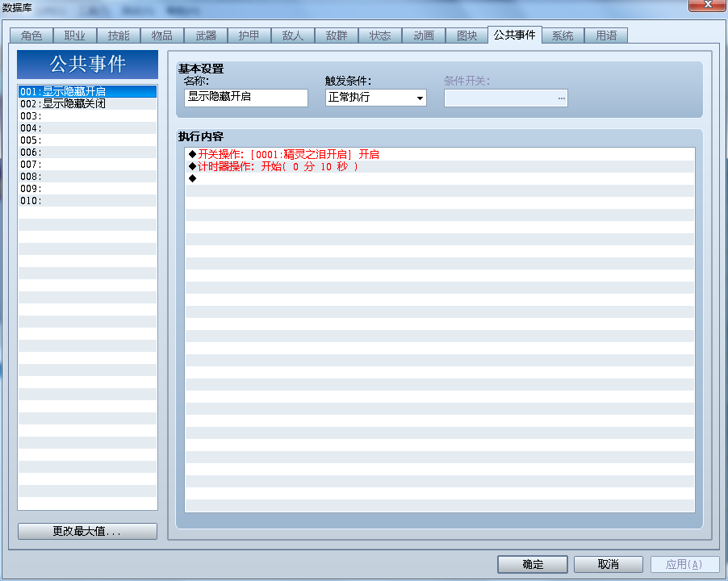Confirm with the 确定 button
The width and height of the screenshot is (728, 581).
click(533, 564)
